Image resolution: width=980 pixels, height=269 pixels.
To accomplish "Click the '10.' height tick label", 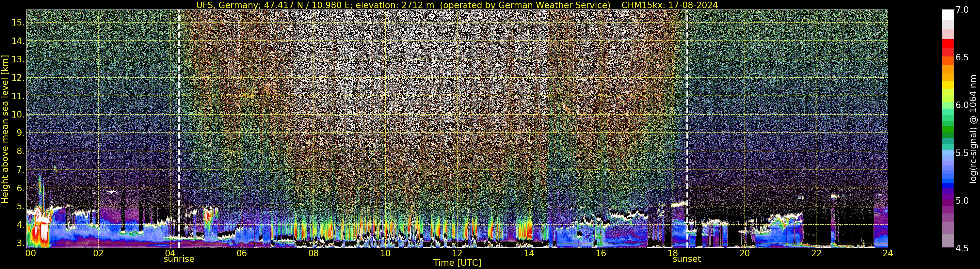I will (x=18, y=115).
